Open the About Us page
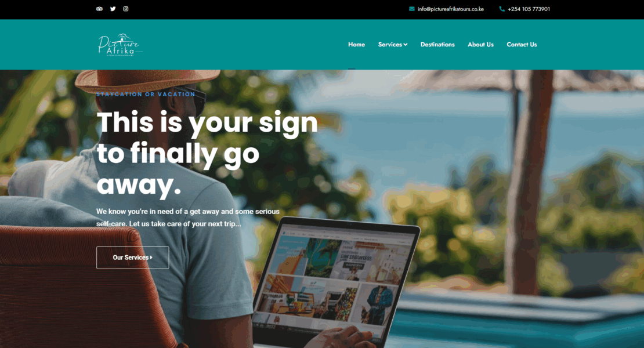 pos(480,45)
